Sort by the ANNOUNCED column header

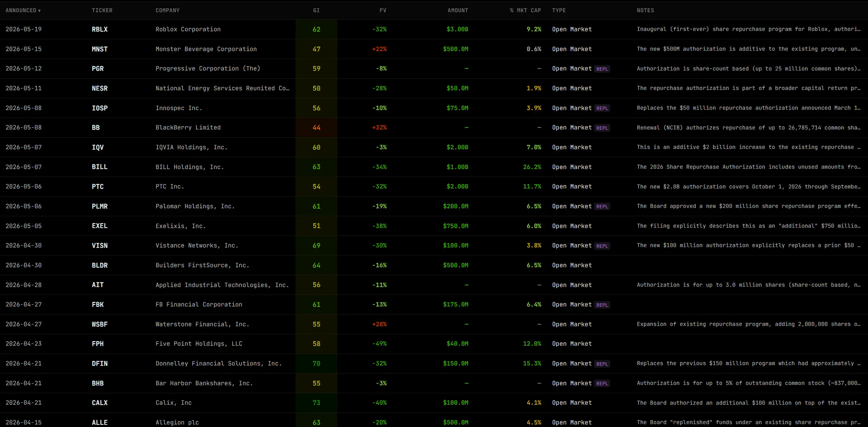click(x=23, y=10)
